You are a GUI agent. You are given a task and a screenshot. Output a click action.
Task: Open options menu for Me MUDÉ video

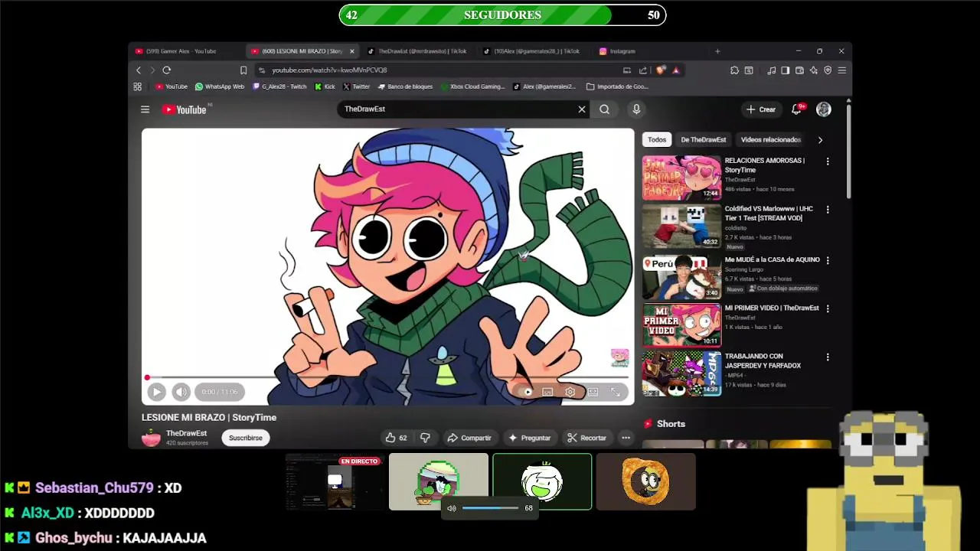[x=828, y=260]
